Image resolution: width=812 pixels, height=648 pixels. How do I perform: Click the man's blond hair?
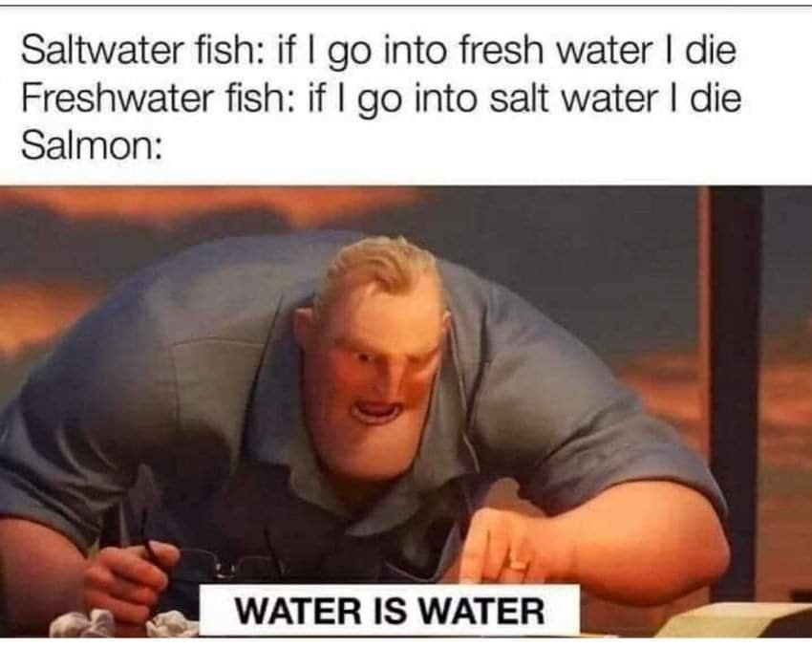[380, 270]
